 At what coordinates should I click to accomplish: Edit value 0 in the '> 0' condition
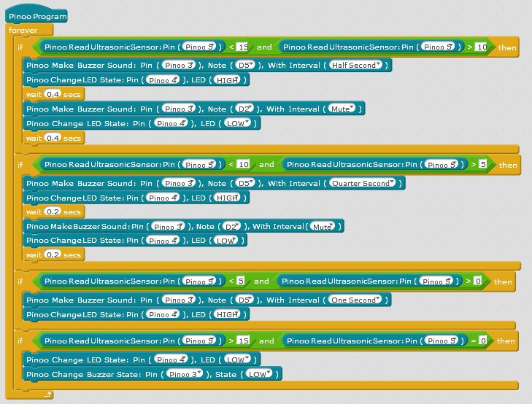point(478,281)
